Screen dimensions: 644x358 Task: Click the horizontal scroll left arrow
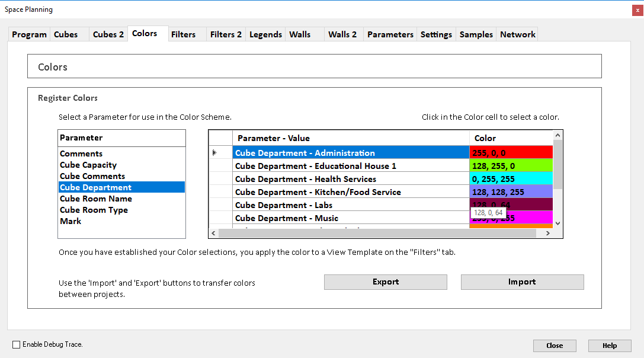[x=213, y=233]
